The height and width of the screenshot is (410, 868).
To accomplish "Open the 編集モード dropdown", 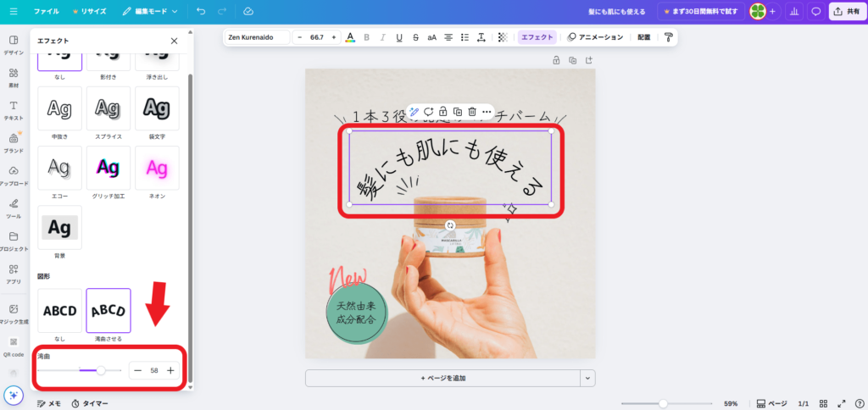I will pos(150,12).
